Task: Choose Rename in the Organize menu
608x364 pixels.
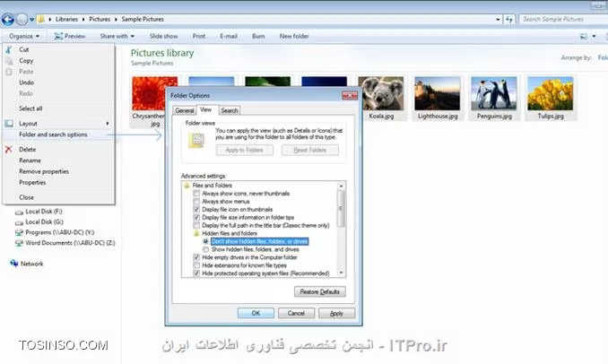Action: coord(59,160)
